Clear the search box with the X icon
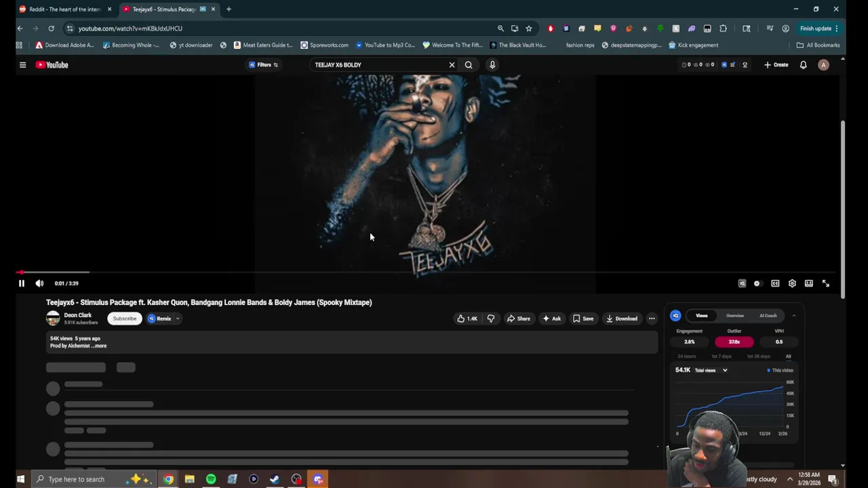The image size is (868, 488). tap(452, 65)
